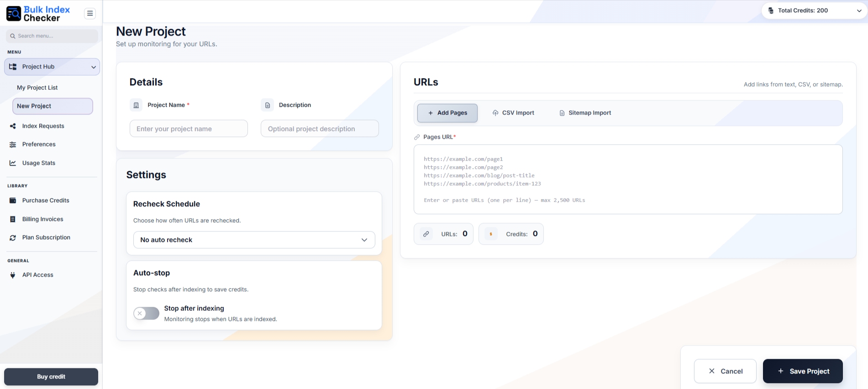Open My Project List
Viewport: 868px width, 389px height.
point(37,88)
